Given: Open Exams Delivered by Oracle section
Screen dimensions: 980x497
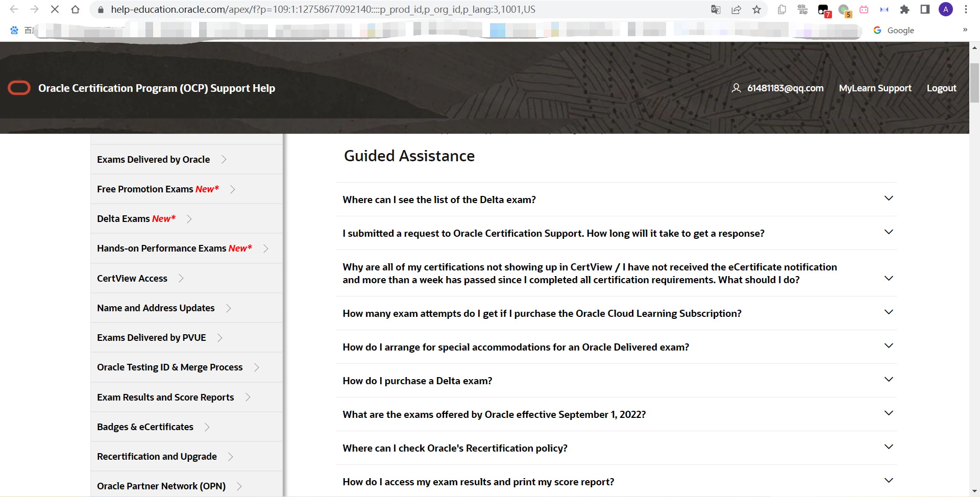Looking at the screenshot, I should 186,160.
